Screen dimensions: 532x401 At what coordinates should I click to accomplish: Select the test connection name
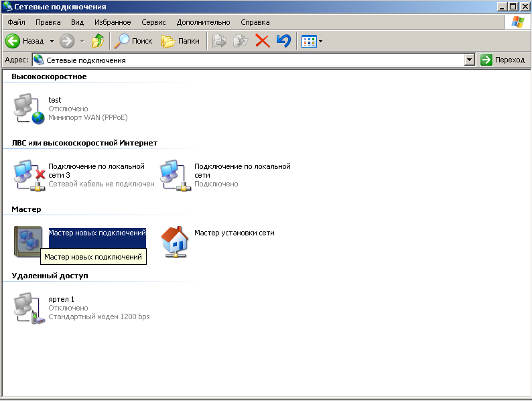coord(55,100)
